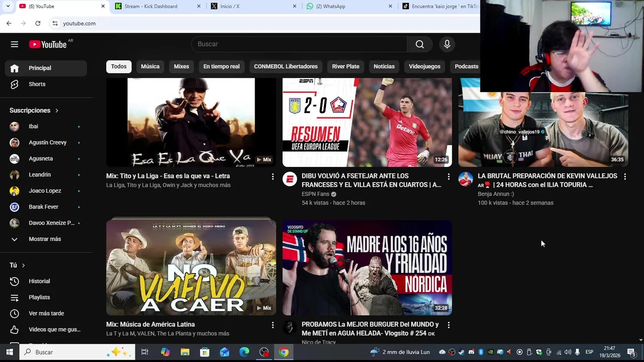
Task: Select the Podcasts filter chip
Action: (x=466, y=66)
